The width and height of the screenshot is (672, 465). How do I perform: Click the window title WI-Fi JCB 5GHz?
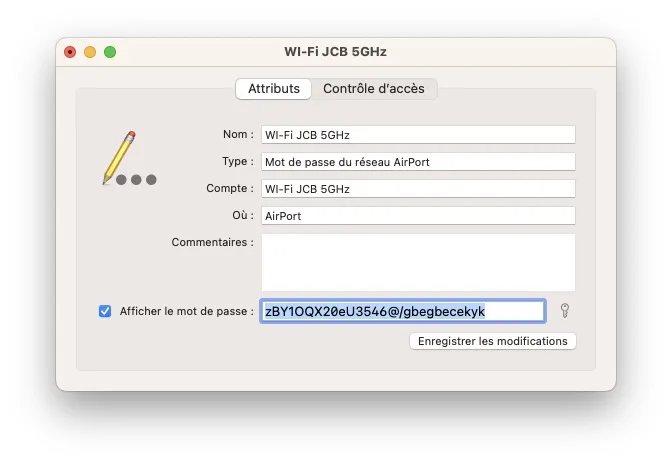[336, 52]
